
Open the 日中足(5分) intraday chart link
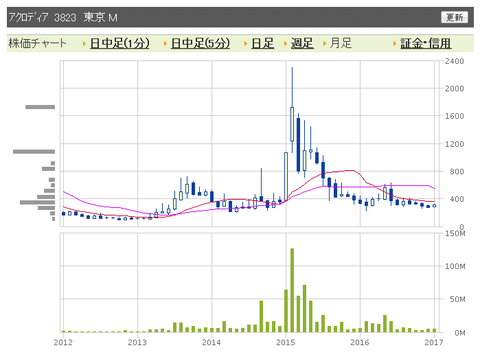[200, 43]
